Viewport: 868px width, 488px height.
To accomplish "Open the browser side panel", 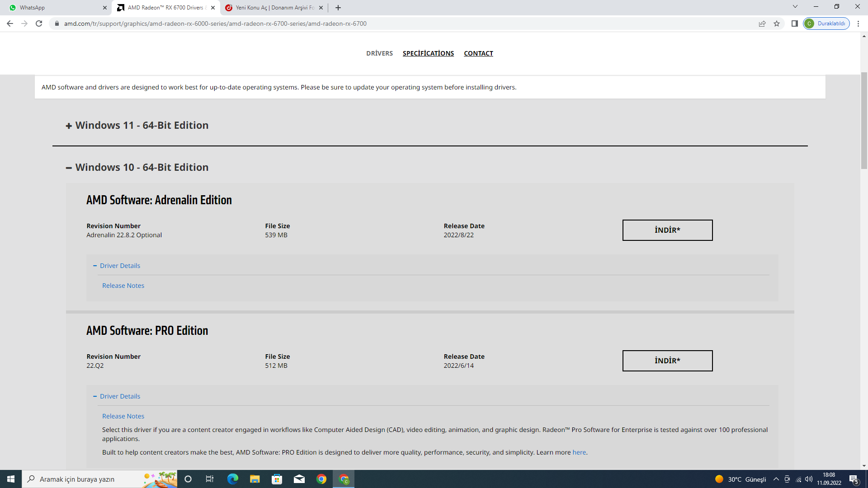I will click(794, 23).
